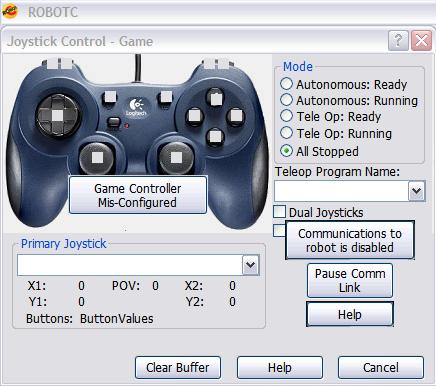Screen dimensions: 436x386
Task: Open the Teleop Program Name dropdown arrow
Action: coord(417,191)
